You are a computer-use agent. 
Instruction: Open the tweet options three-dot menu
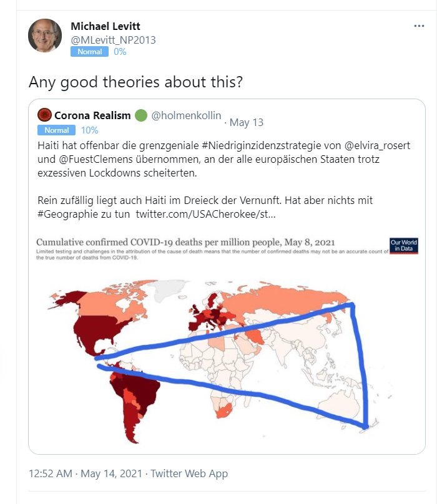click(420, 24)
